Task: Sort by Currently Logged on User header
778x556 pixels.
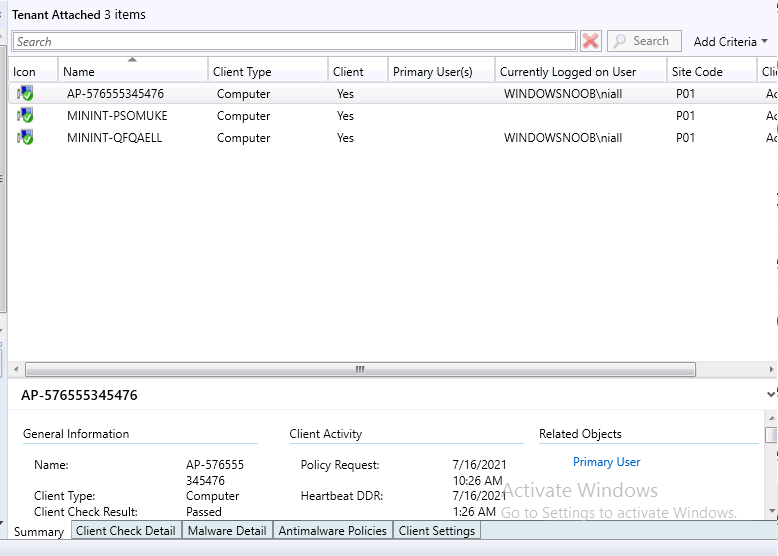Action: (x=581, y=71)
